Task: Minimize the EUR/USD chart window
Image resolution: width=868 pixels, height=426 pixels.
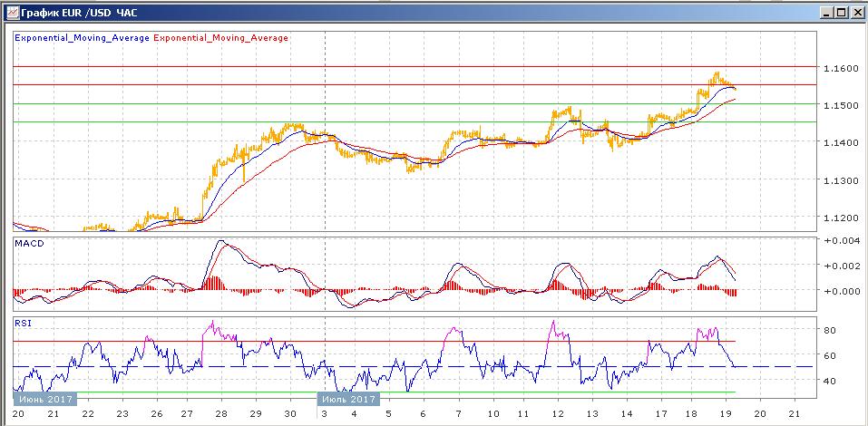Action: tap(824, 13)
